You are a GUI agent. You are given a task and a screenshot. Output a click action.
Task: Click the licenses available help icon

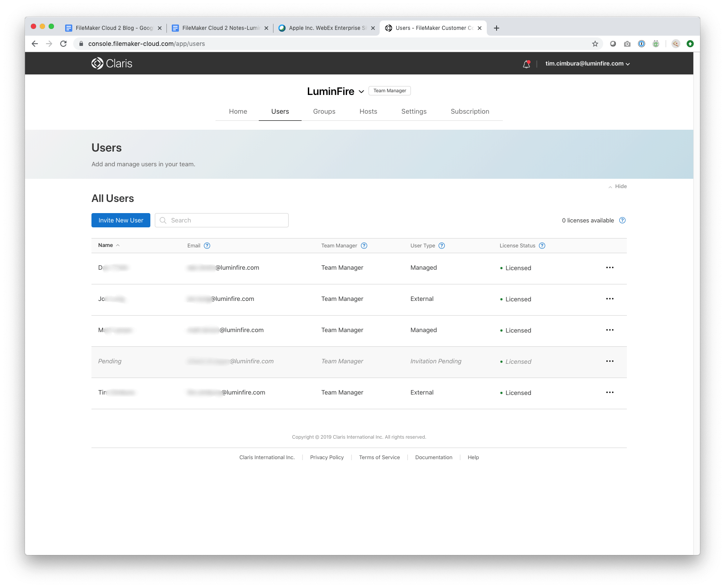tap(623, 220)
